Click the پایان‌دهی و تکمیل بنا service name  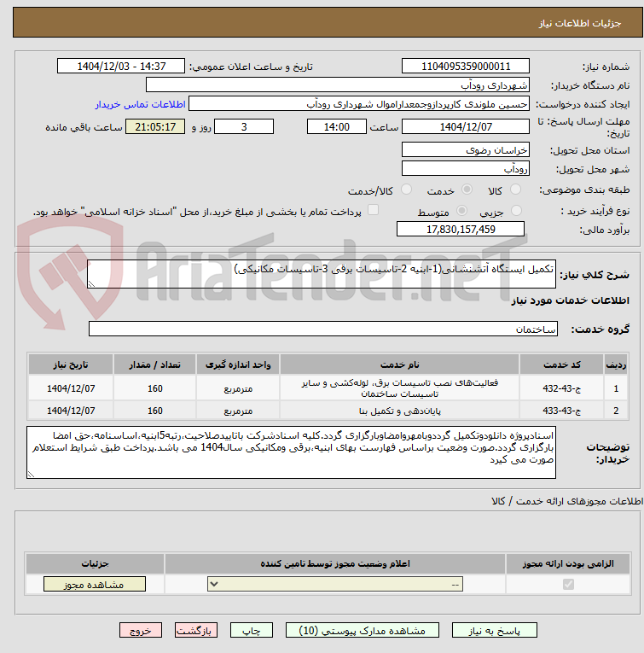point(399,411)
